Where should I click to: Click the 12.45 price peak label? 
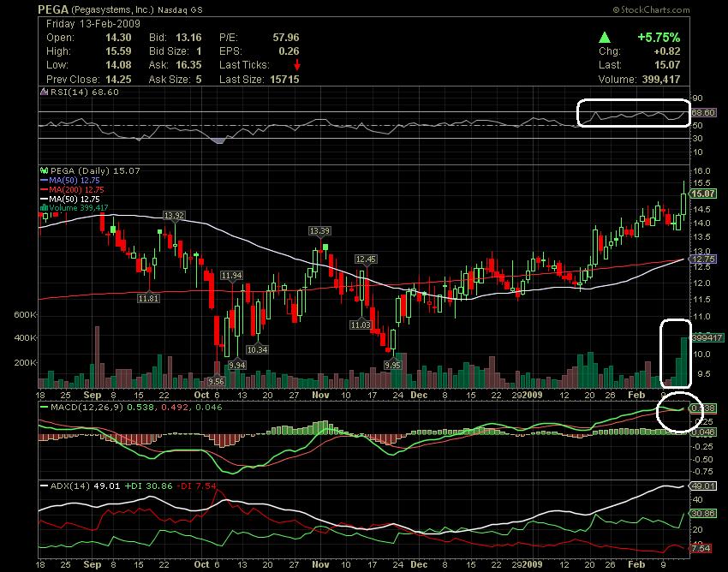pos(366,259)
